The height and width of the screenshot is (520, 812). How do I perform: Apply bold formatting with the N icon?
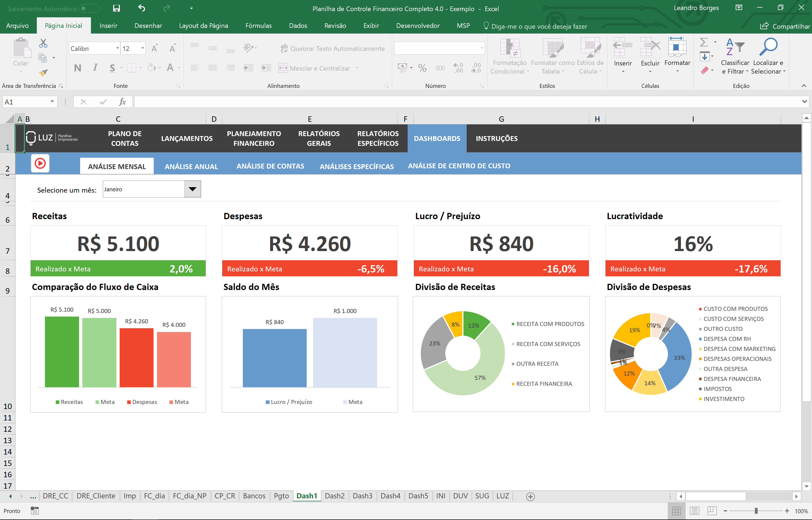(x=78, y=68)
